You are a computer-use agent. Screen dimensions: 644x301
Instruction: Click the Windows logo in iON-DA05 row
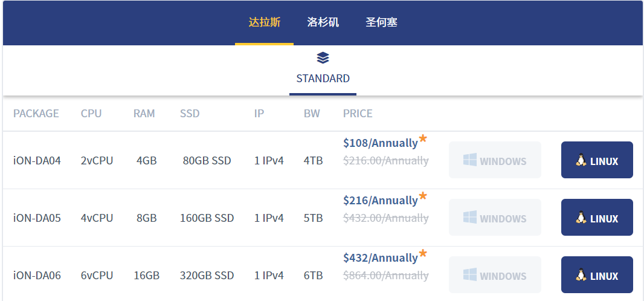pyautogui.click(x=470, y=218)
